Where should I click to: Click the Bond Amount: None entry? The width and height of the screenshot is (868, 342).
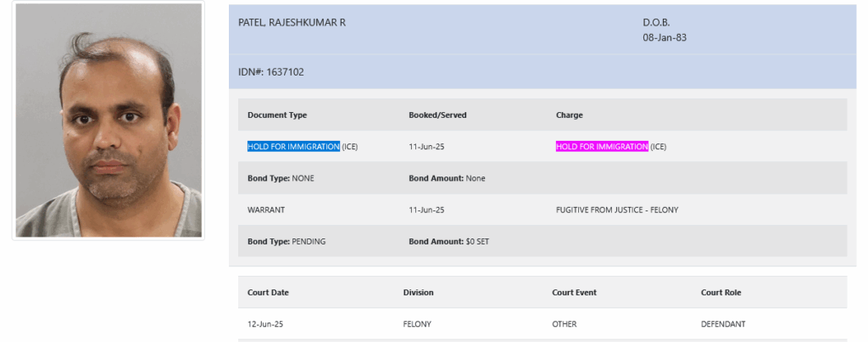(x=447, y=178)
